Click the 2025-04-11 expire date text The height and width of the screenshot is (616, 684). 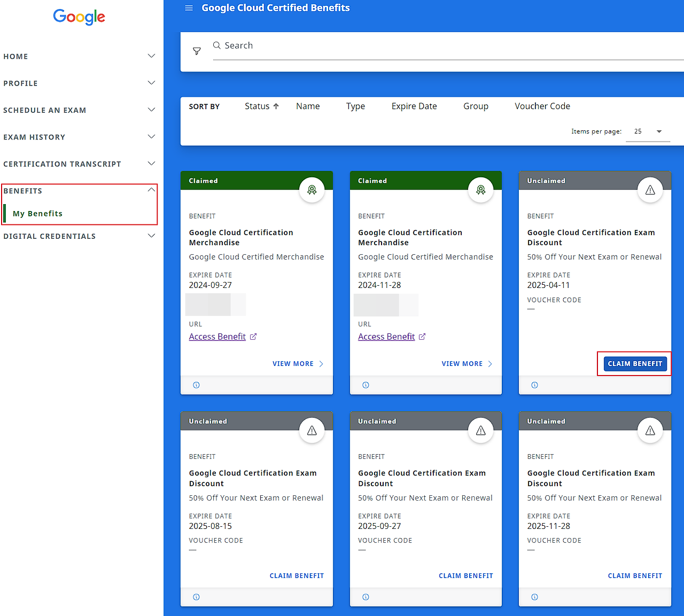(x=548, y=285)
